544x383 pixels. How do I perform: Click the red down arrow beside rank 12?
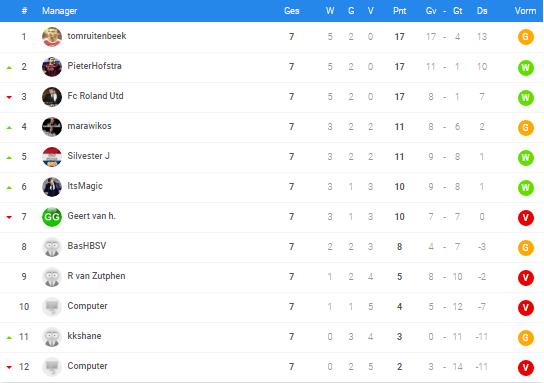(9, 367)
